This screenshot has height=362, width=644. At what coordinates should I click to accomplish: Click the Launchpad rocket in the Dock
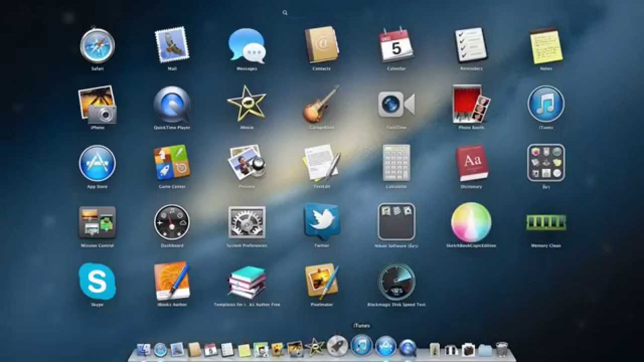pos(337,346)
